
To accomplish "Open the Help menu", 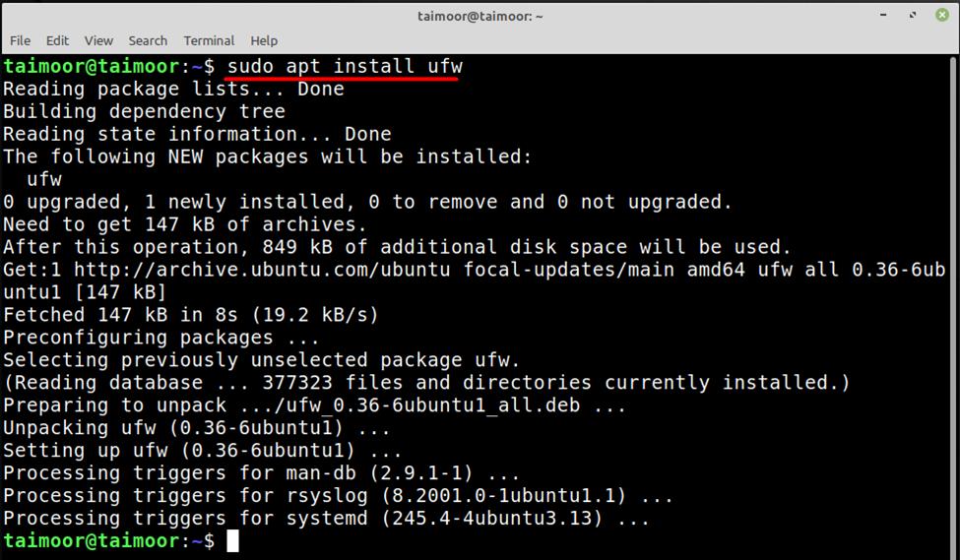I will click(264, 40).
